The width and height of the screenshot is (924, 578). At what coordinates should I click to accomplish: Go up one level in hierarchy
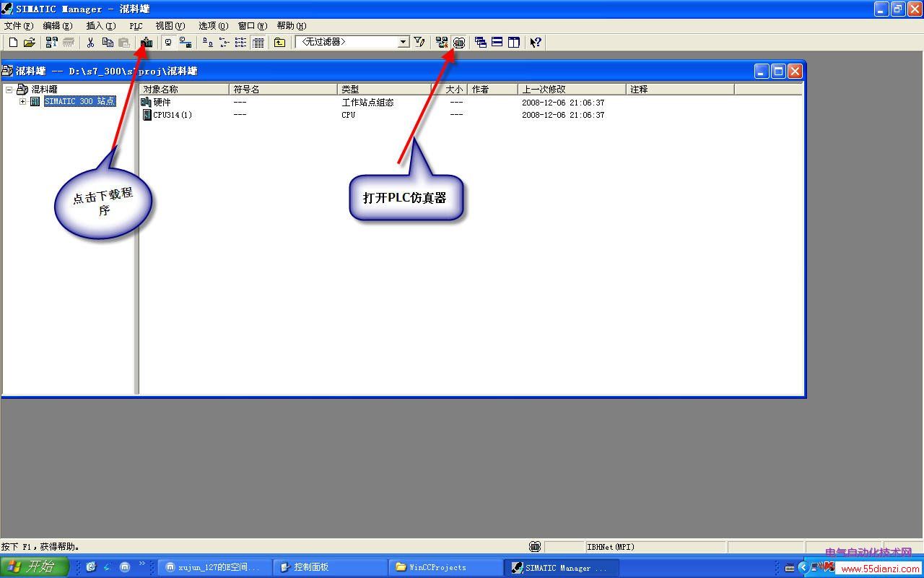[279, 43]
